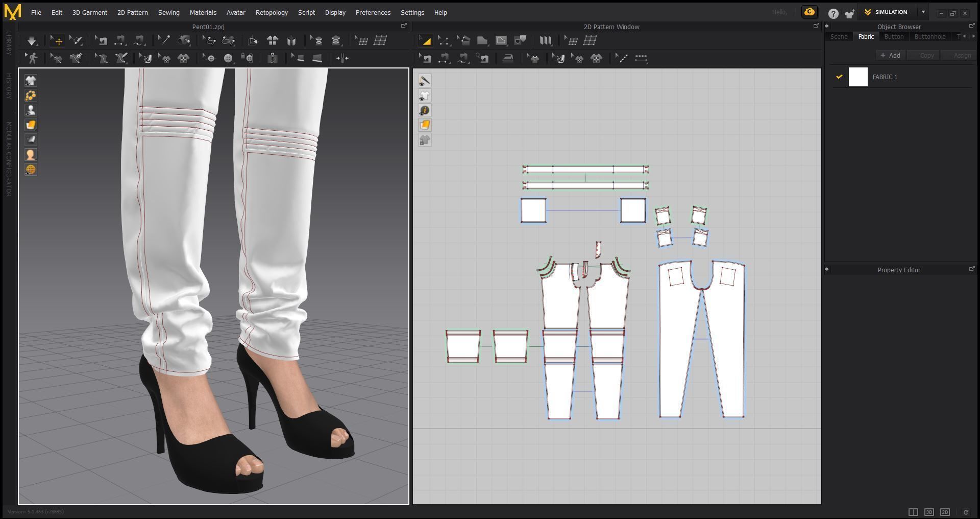This screenshot has height=519, width=980.
Task: Select the Select/Move tool in 3D toolbar
Action: (x=56, y=41)
